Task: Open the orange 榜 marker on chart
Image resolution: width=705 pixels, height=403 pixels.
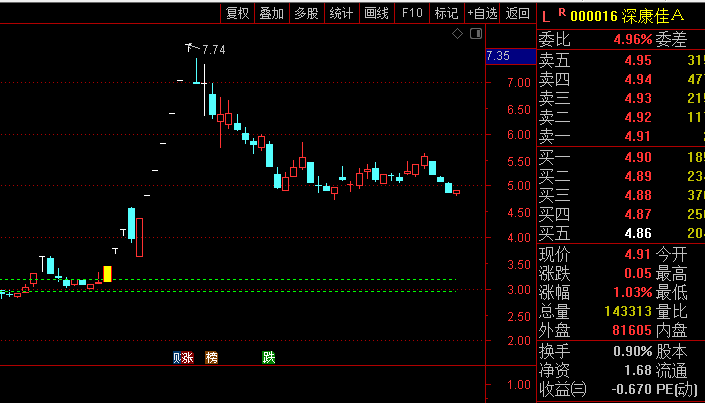Action: [211, 358]
